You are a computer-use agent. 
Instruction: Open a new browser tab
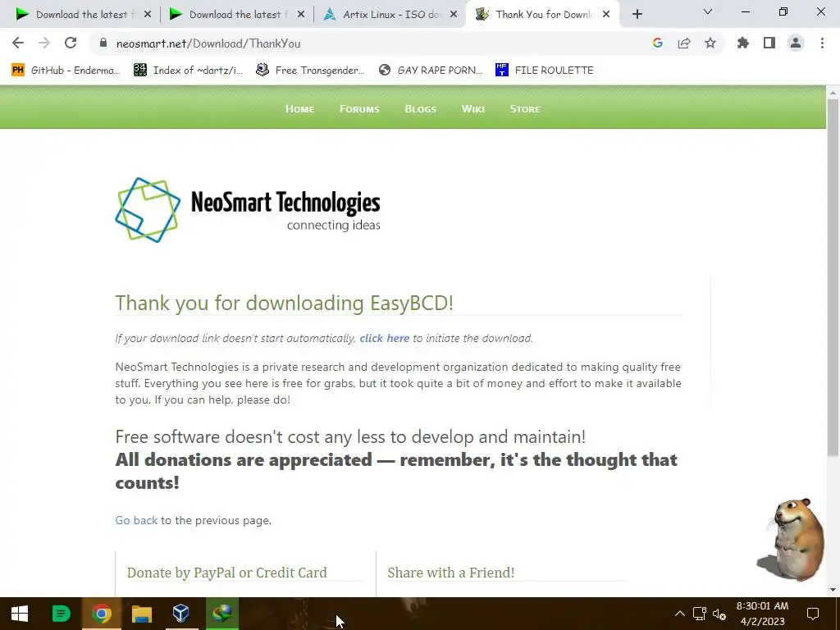[637, 15]
